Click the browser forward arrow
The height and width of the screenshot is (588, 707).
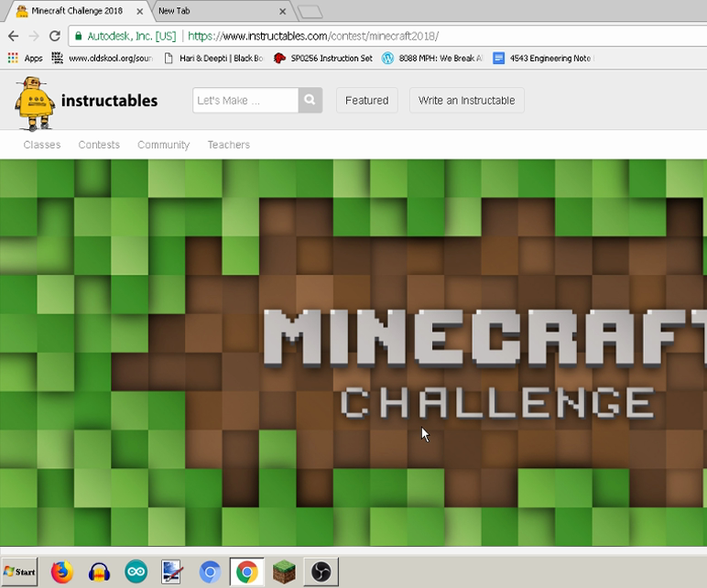coord(34,36)
